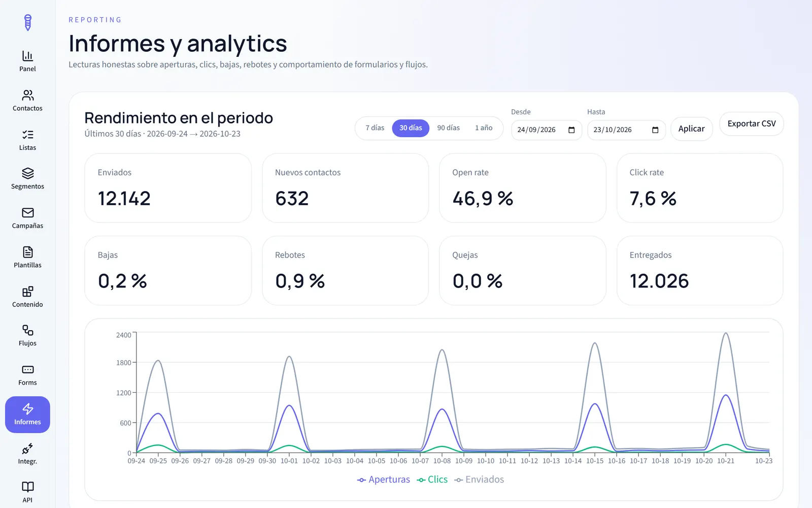Toggle the Clics series in chart legend

432,480
